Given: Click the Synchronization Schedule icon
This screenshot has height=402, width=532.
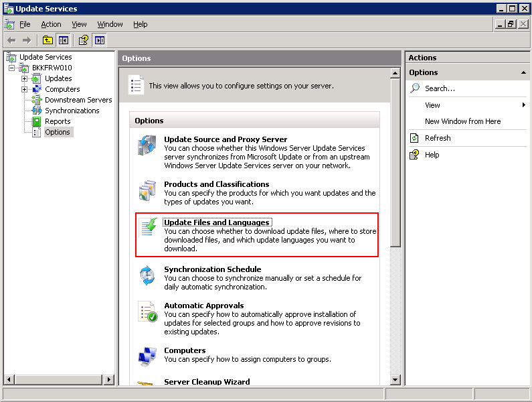Looking at the screenshot, I should pyautogui.click(x=147, y=275).
